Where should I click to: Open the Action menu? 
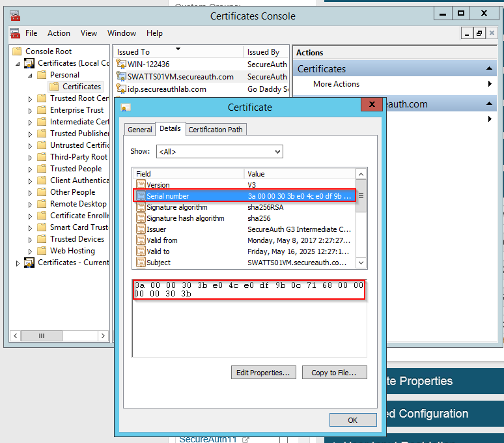(x=59, y=33)
